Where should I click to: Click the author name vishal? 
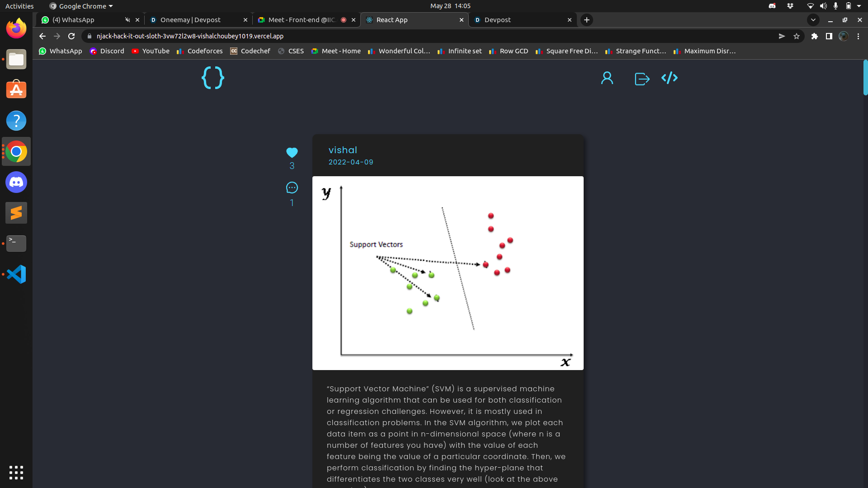pos(343,150)
